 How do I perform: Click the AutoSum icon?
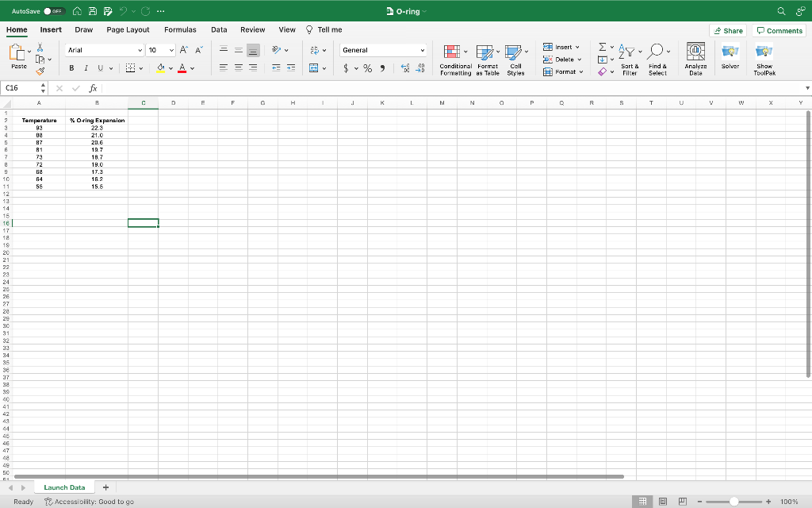(x=600, y=48)
